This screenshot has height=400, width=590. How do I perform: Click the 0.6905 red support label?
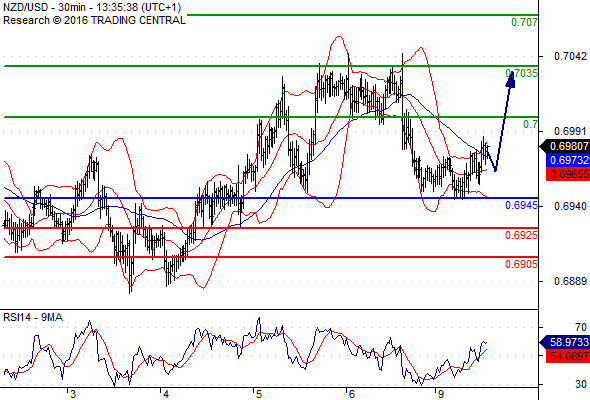point(521,264)
